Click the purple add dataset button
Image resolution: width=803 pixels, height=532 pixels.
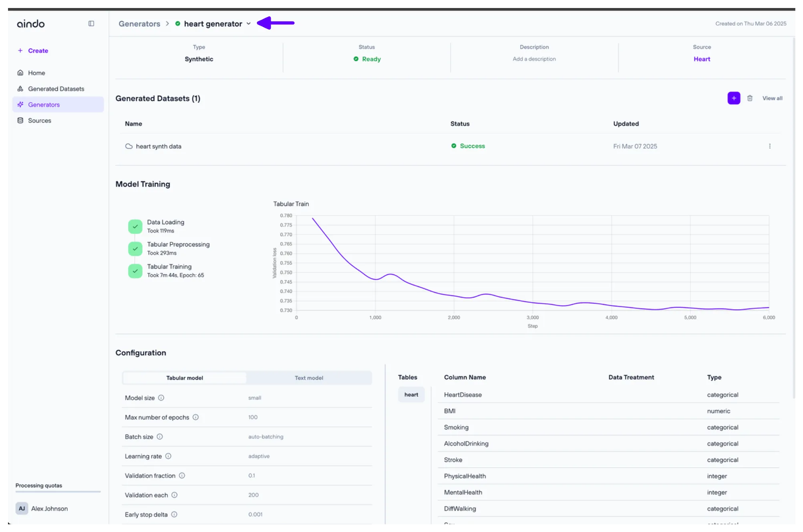coord(734,98)
